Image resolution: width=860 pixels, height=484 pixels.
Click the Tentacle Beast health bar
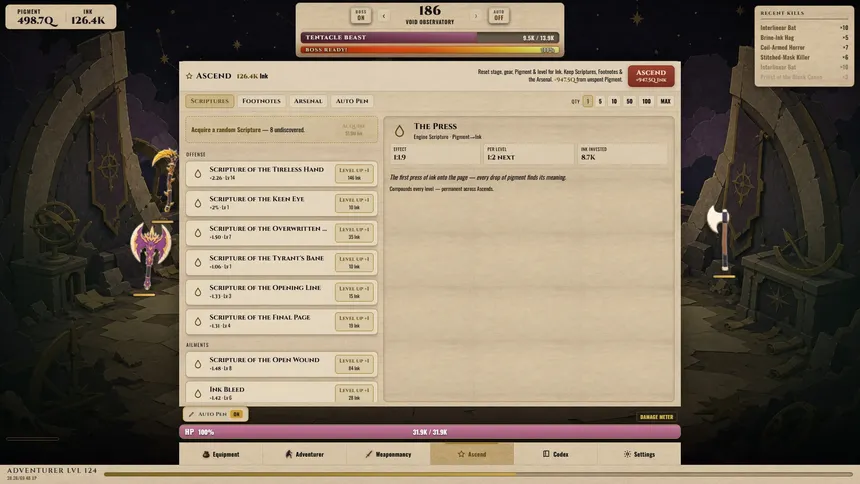click(429, 37)
